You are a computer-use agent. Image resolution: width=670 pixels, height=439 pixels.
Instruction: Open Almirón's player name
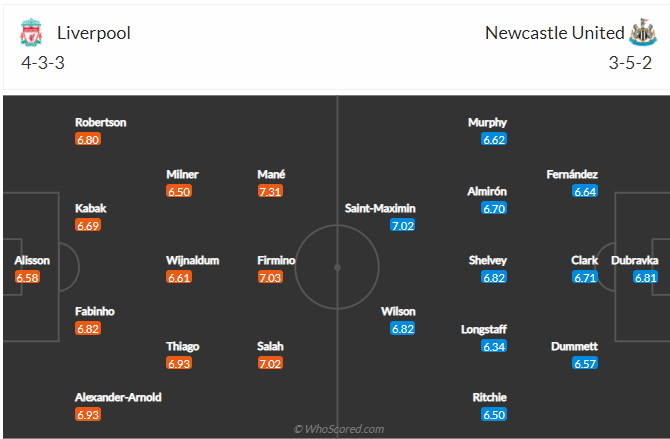pyautogui.click(x=487, y=191)
